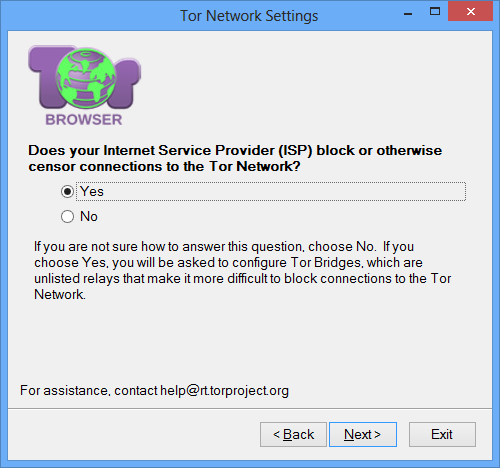The width and height of the screenshot is (500, 468).
Task: Click the Yes option label text
Action: pyautogui.click(x=92, y=192)
